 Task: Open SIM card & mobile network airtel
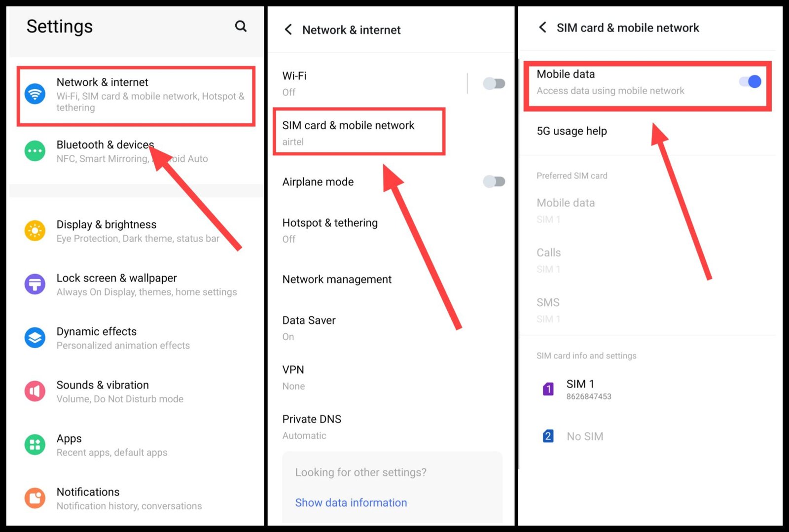[x=359, y=132]
